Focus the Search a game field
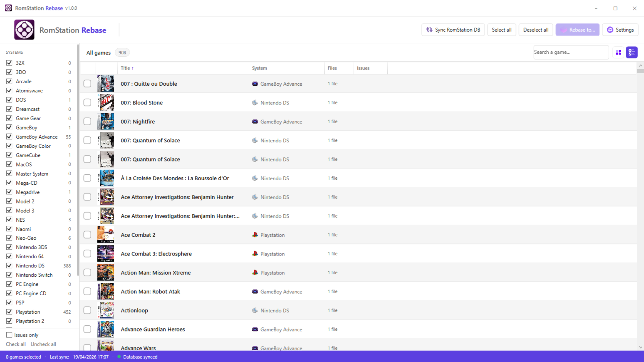This screenshot has height=362, width=644. pos(571,52)
